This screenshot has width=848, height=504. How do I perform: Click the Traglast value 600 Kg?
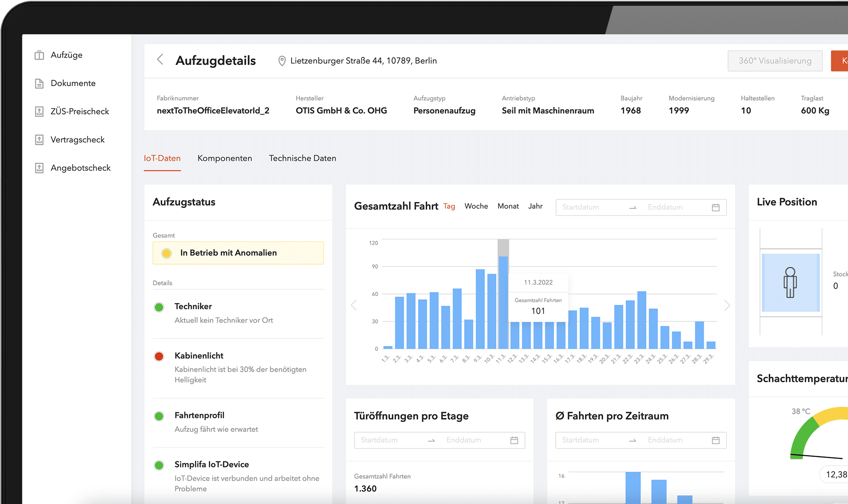tap(815, 111)
